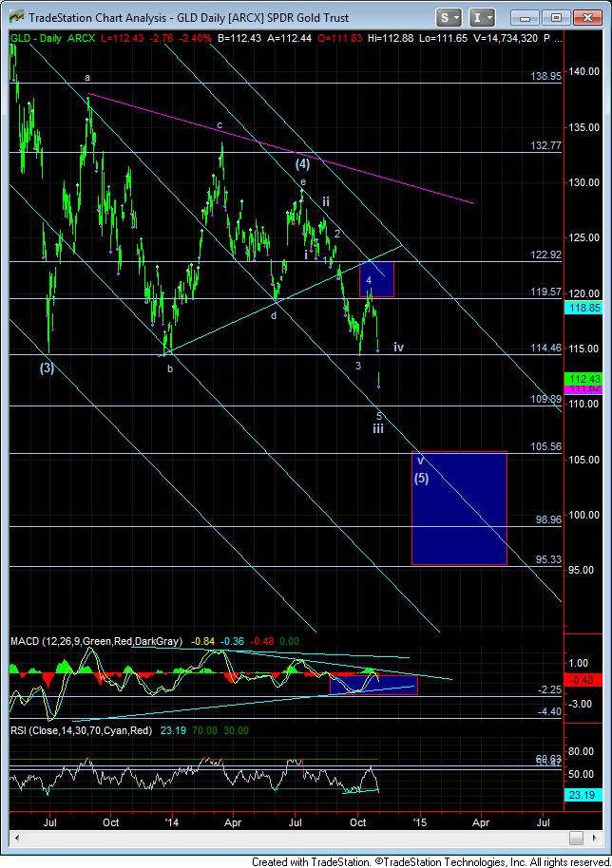Image resolution: width=612 pixels, height=868 pixels.
Task: Click the large blue wave (5) target box
Action: tap(458, 508)
